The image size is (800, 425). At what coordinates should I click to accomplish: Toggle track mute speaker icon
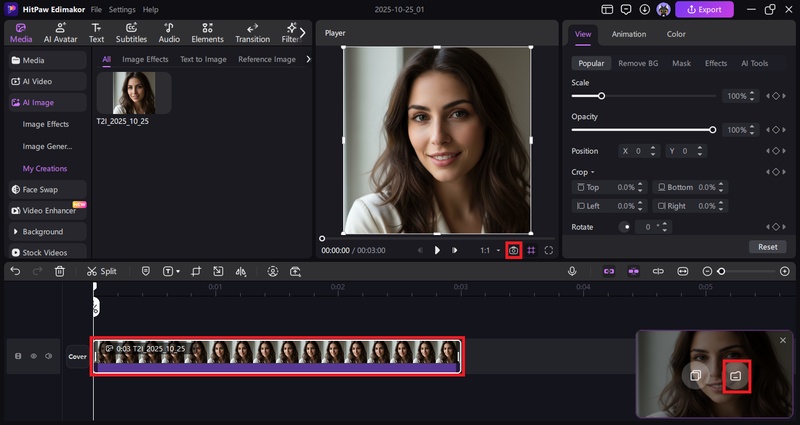pos(48,356)
